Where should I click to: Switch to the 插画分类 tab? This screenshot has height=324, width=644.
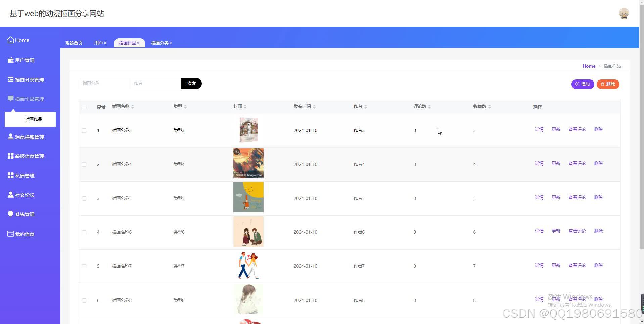click(160, 43)
